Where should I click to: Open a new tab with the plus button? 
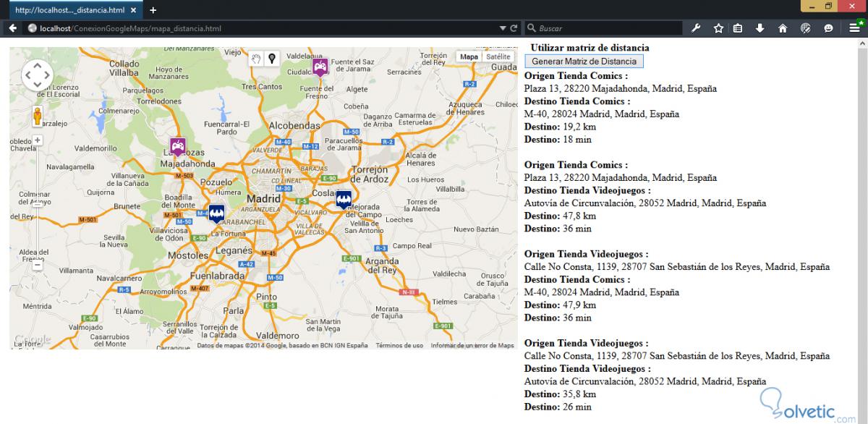153,10
